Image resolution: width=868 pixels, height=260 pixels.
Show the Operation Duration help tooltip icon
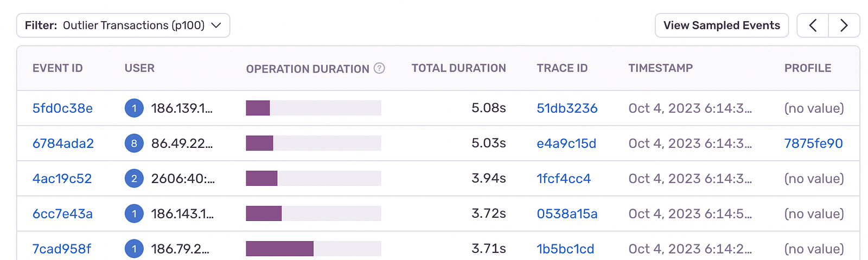[380, 68]
